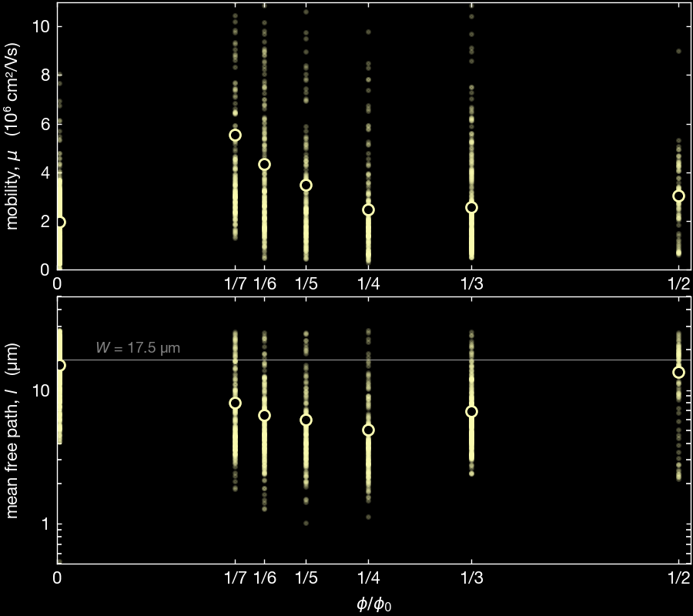The image size is (693, 616).
Task: Select the mean mobility marker at 1/7
Action: coord(235,136)
